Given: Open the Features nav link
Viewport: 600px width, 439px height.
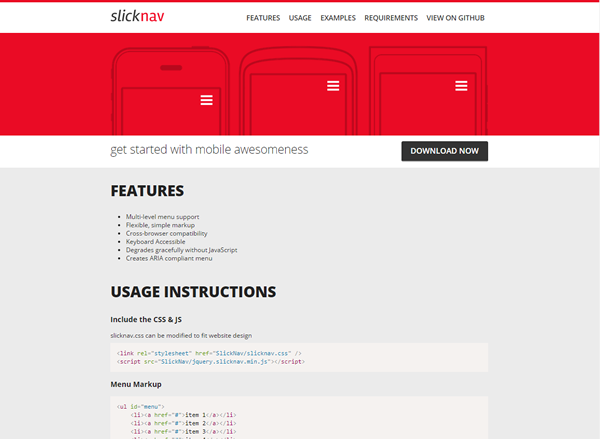Looking at the screenshot, I should (x=263, y=18).
